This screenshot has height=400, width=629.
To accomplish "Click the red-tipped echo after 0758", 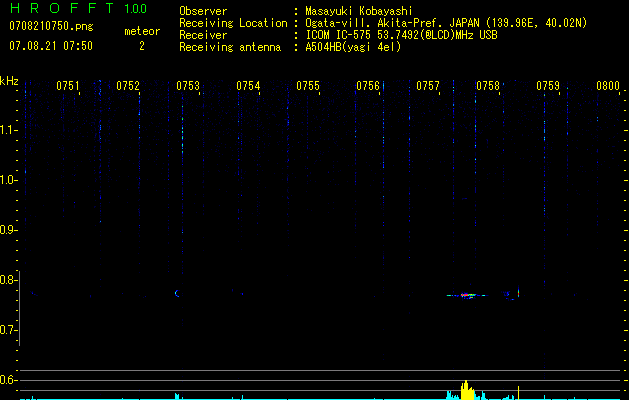I will coord(518,293).
